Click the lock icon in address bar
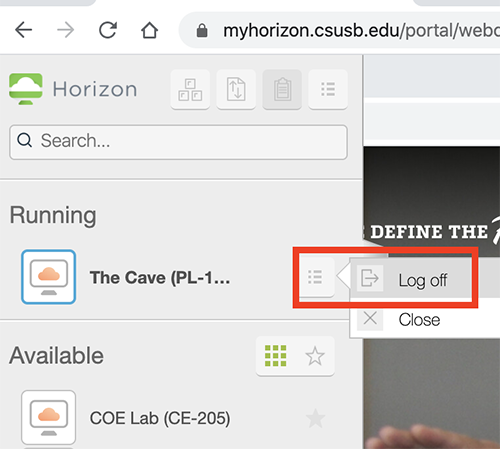Viewport: 500px width, 449px height. click(202, 31)
